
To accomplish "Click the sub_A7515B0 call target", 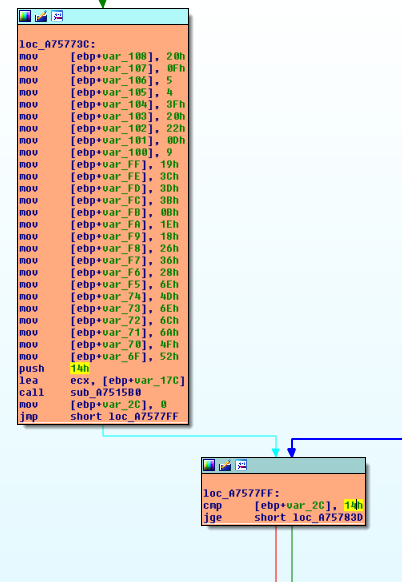I will tap(105, 392).
